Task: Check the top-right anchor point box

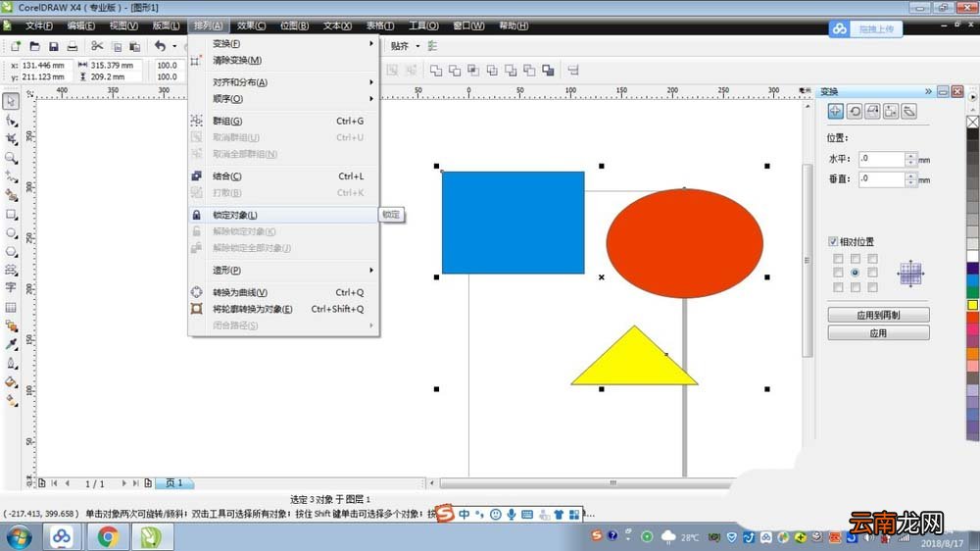Action: click(x=872, y=258)
